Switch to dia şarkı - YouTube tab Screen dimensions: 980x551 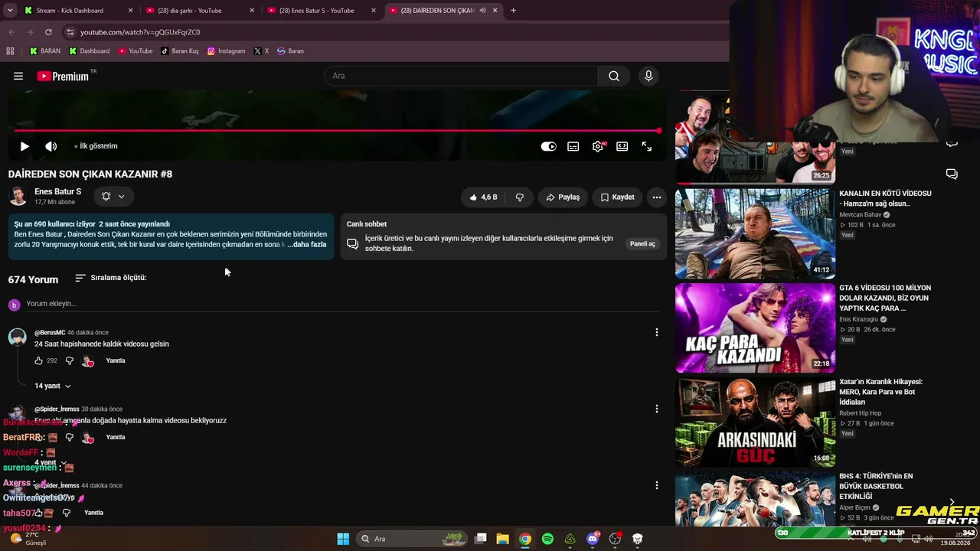[x=200, y=11]
